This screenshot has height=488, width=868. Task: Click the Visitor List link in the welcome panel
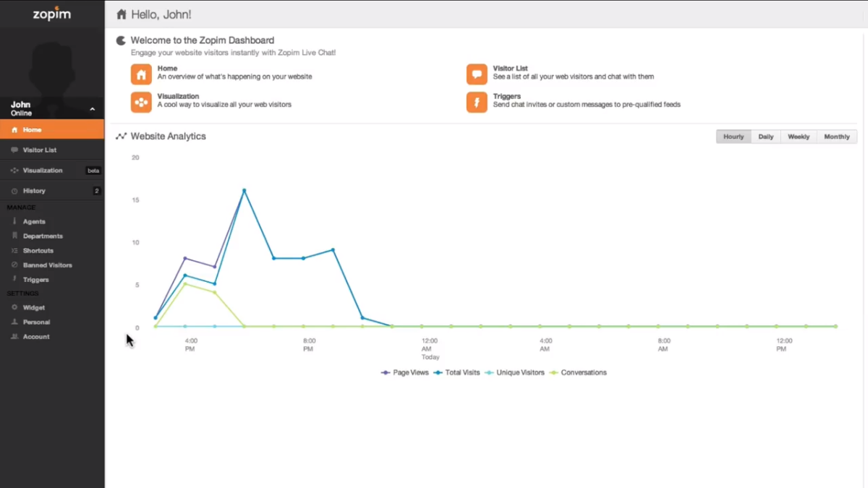511,69
